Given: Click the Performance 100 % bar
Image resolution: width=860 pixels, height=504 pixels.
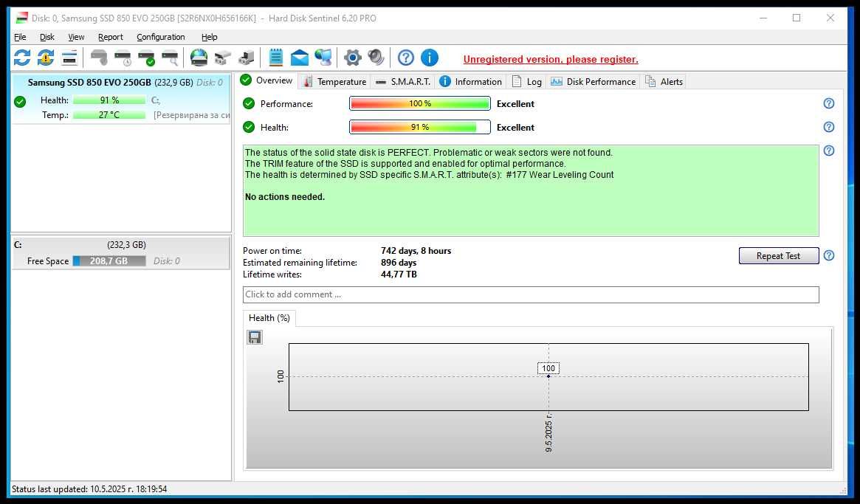Looking at the screenshot, I should click(419, 103).
